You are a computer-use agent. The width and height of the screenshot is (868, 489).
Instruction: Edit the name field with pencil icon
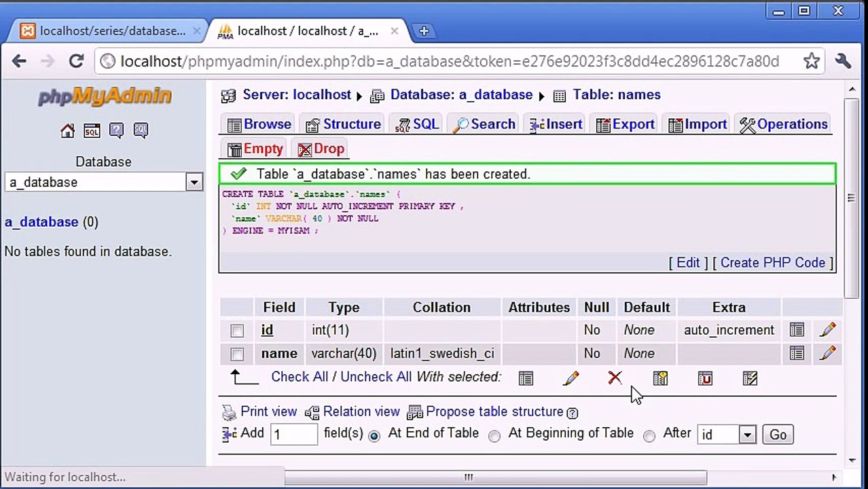click(827, 353)
